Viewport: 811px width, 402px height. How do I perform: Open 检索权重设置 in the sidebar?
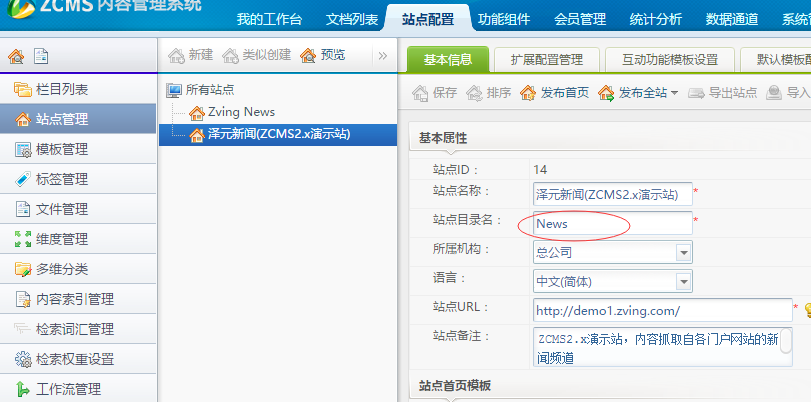point(74,359)
